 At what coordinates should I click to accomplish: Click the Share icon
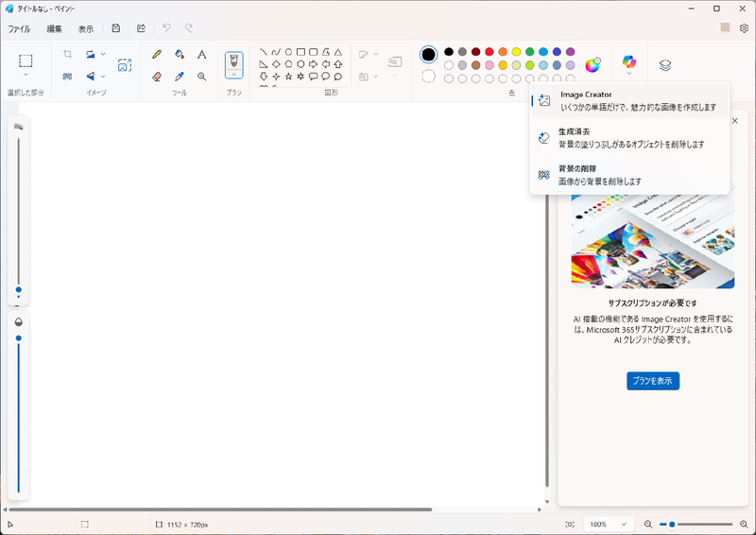click(141, 28)
